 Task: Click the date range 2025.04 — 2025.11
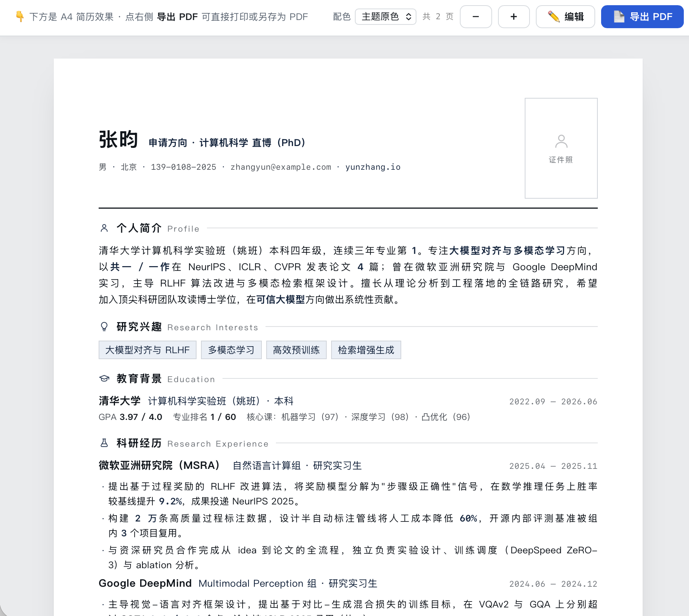pyautogui.click(x=553, y=466)
